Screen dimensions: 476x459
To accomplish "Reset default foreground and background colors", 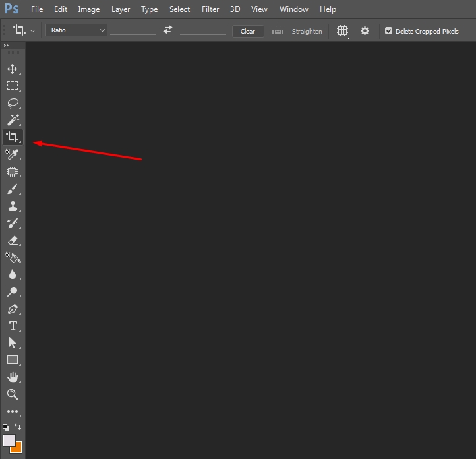I will 6,427.
